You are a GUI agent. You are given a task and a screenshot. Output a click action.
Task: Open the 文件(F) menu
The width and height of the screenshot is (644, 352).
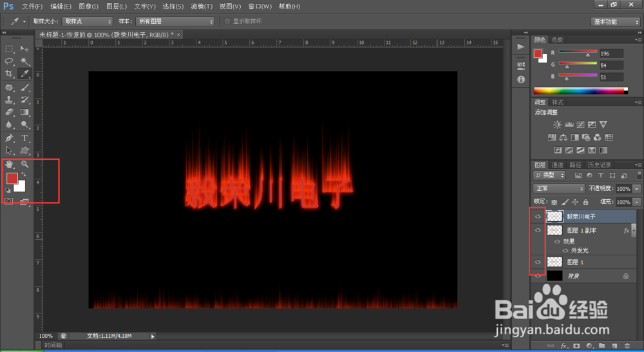(32, 6)
